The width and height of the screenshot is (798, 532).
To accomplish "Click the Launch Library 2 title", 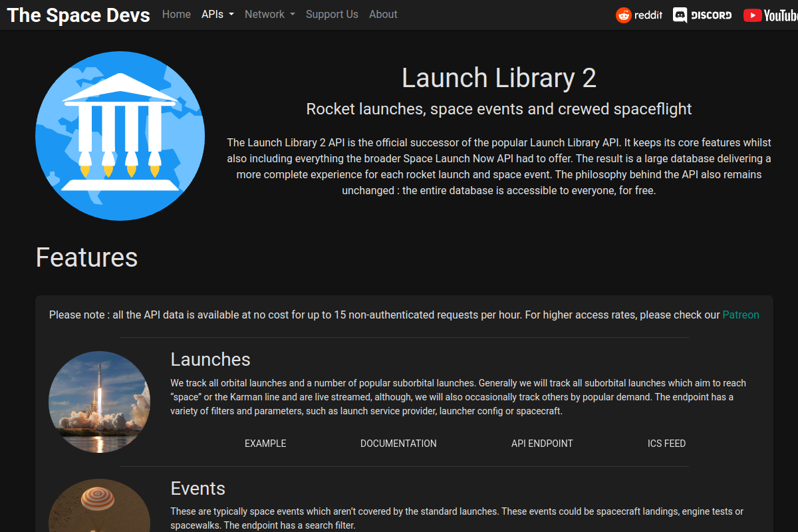I will tap(499, 78).
